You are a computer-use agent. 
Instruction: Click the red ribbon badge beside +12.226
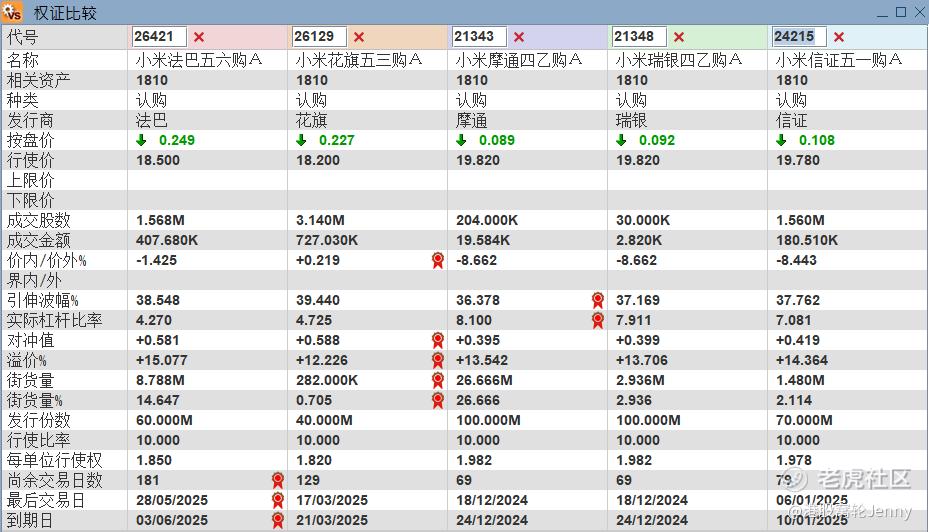pyautogui.click(x=438, y=360)
